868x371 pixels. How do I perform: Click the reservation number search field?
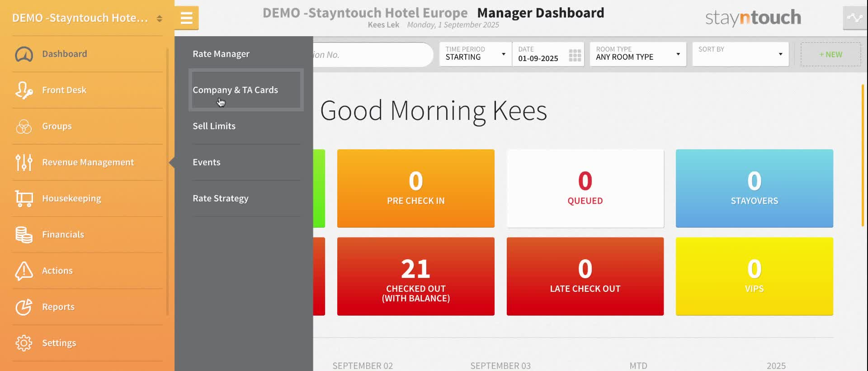point(373,55)
